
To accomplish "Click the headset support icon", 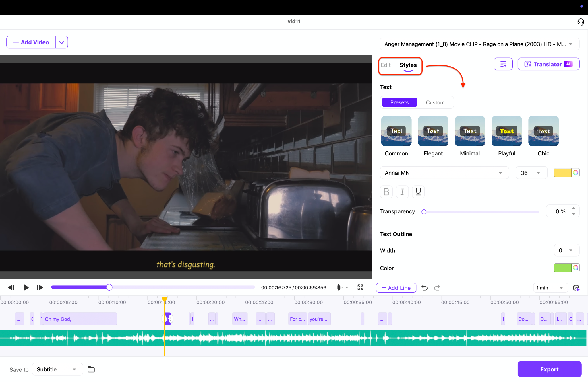I will point(581,22).
